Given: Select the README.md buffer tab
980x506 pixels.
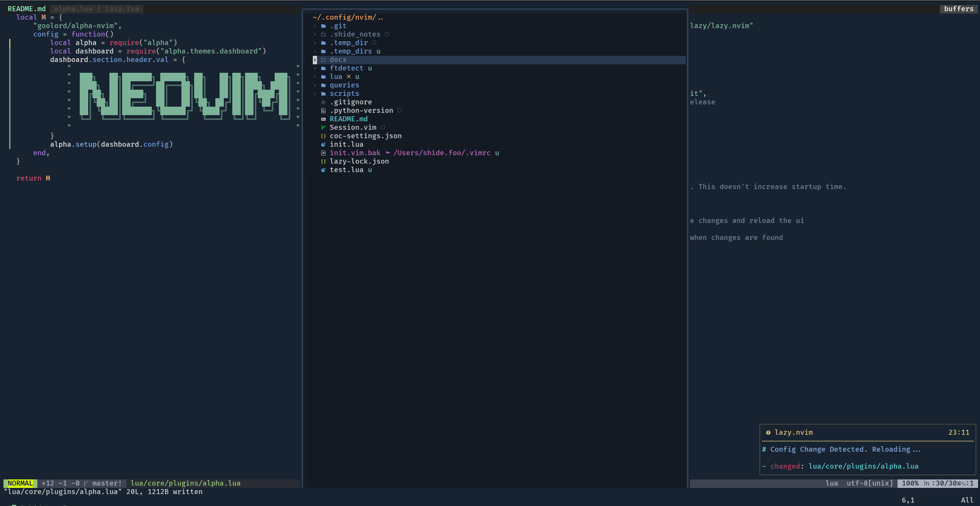Looking at the screenshot, I should pyautogui.click(x=27, y=9).
